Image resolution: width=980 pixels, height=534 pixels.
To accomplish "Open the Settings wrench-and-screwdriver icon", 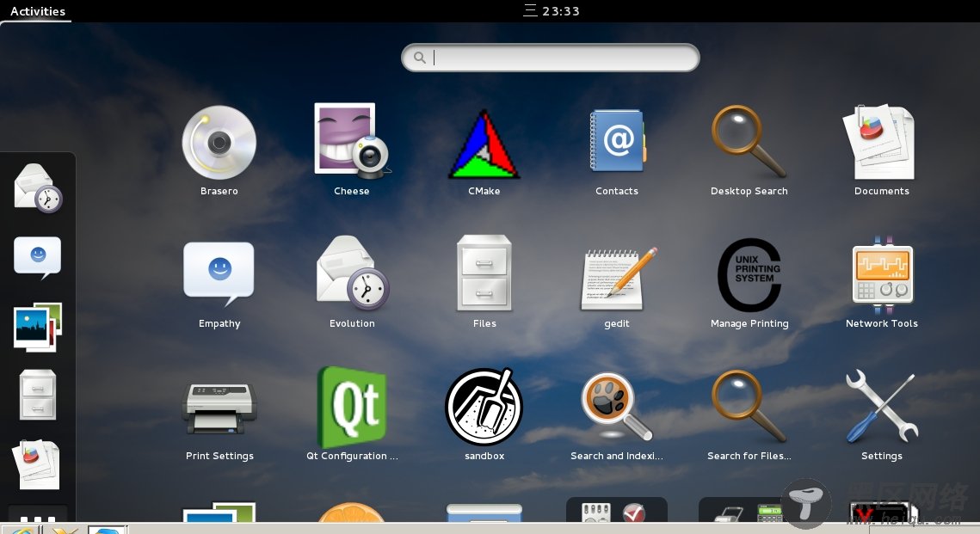I will (x=882, y=406).
